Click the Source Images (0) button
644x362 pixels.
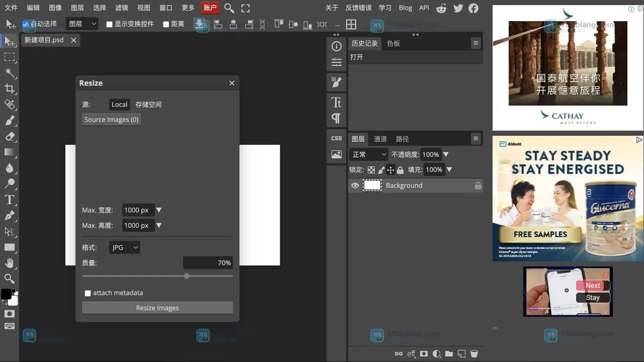111,120
